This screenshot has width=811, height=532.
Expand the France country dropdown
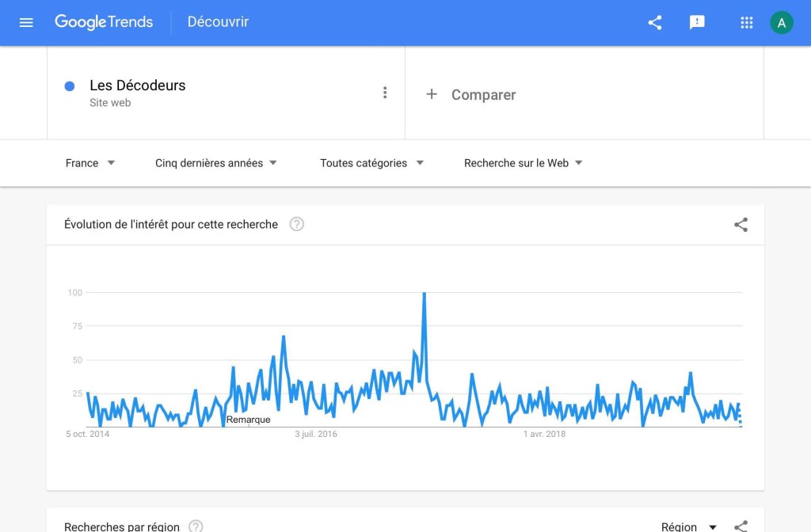[x=90, y=163]
